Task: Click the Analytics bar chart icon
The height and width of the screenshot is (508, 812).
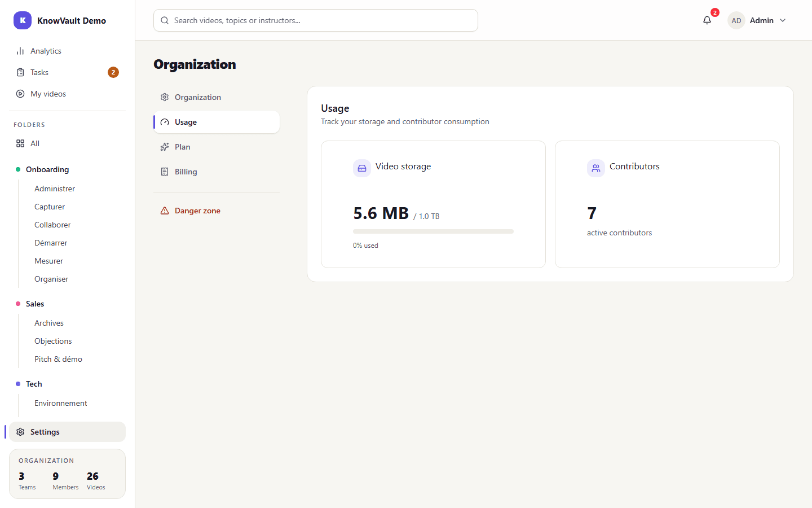Action: pyautogui.click(x=20, y=51)
